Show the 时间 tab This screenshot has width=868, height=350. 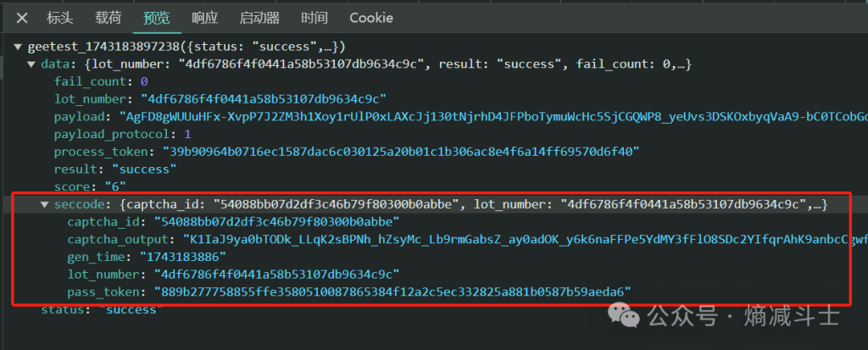point(314,18)
